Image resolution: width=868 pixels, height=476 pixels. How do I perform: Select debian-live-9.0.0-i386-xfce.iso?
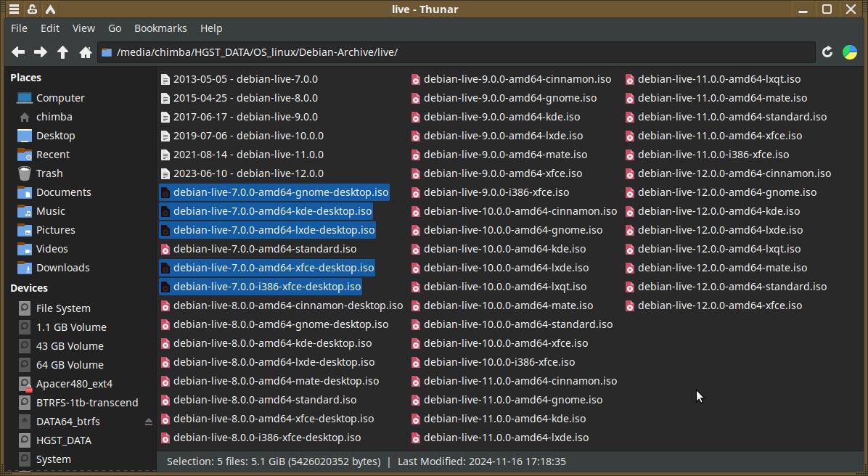[x=490, y=192]
